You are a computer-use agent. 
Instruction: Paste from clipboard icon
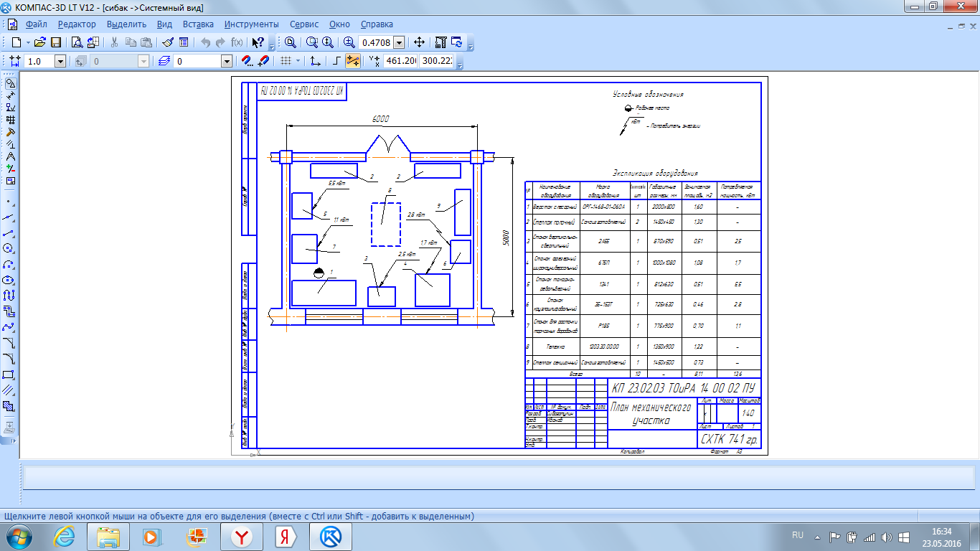pos(146,42)
